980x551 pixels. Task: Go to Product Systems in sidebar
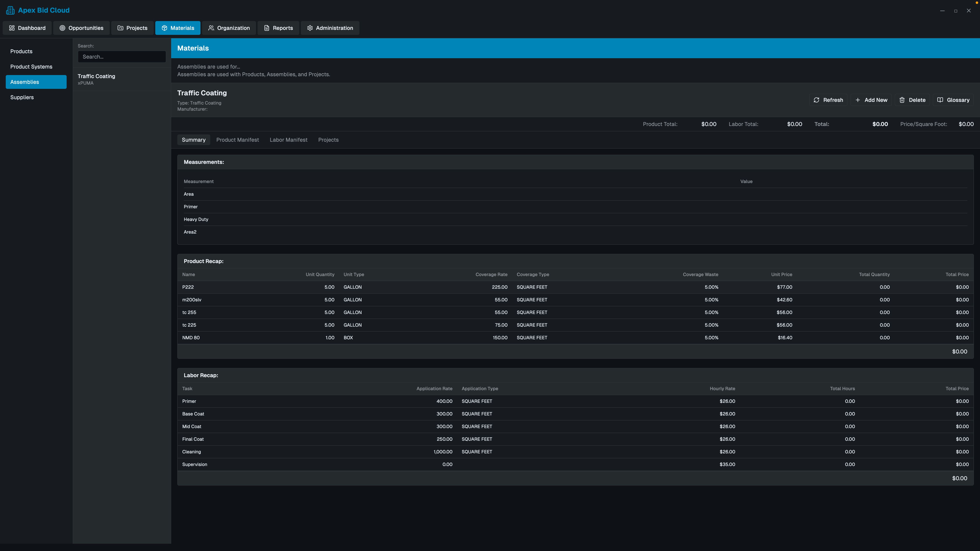[x=31, y=67]
